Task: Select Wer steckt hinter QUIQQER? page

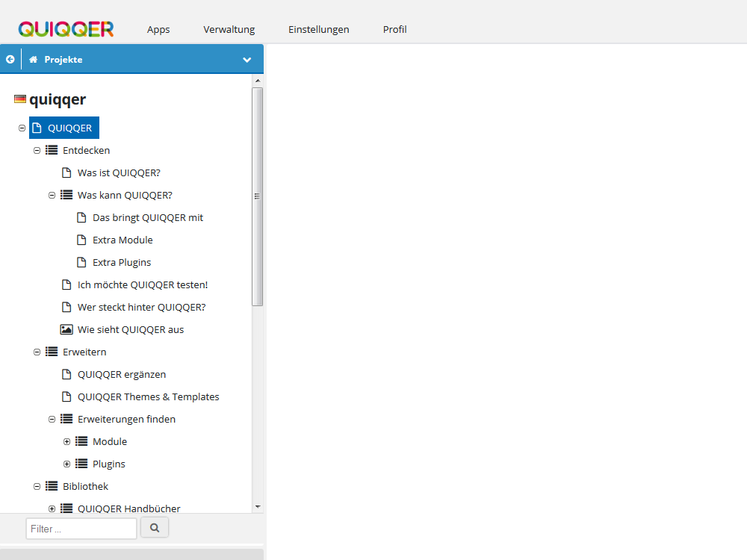Action: pos(141,307)
